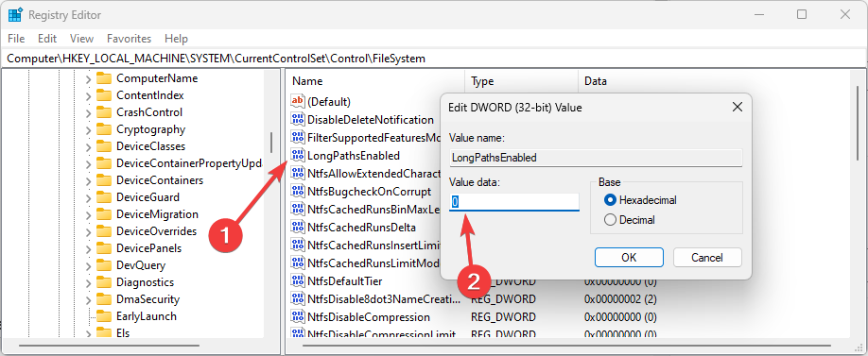Expand the DeviceClasses tree node
868x356 pixels.
[88, 147]
